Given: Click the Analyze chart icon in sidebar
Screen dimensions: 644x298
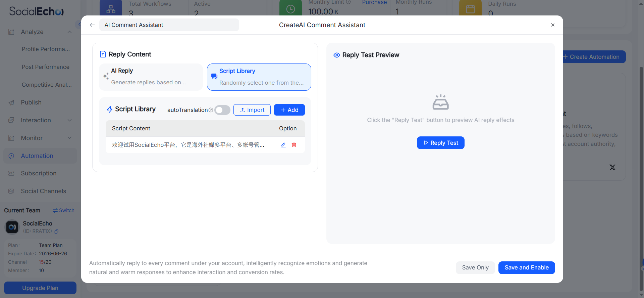Looking at the screenshot, I should 11,32.
